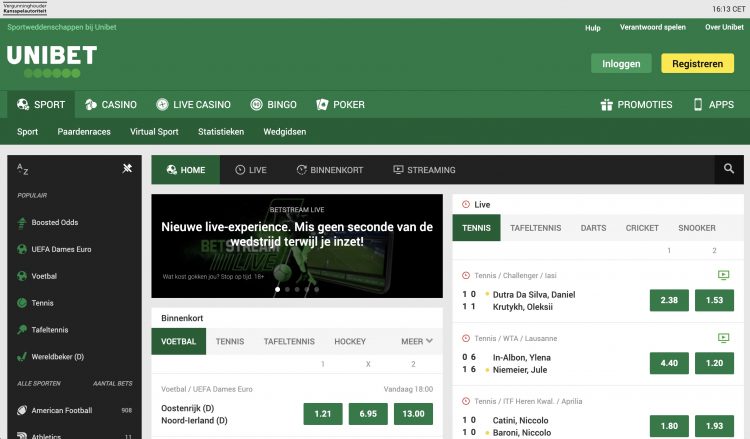This screenshot has width=750, height=439.
Task: Click the Boosted Odds arrow icon
Action: [x=22, y=222]
